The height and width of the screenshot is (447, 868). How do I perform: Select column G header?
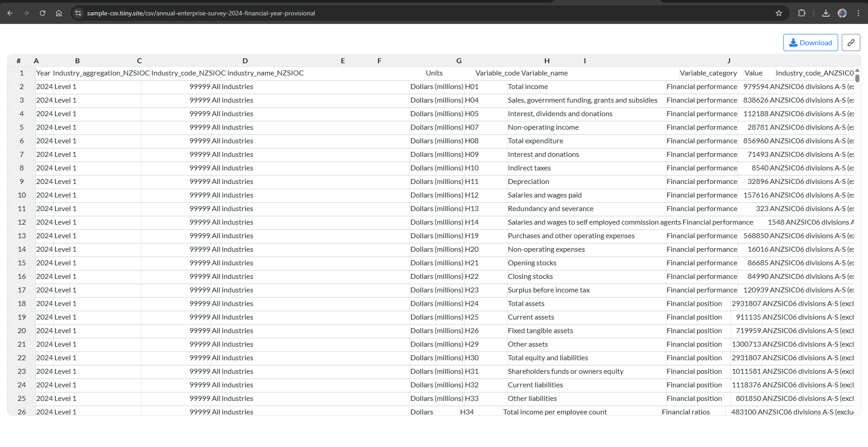(459, 61)
